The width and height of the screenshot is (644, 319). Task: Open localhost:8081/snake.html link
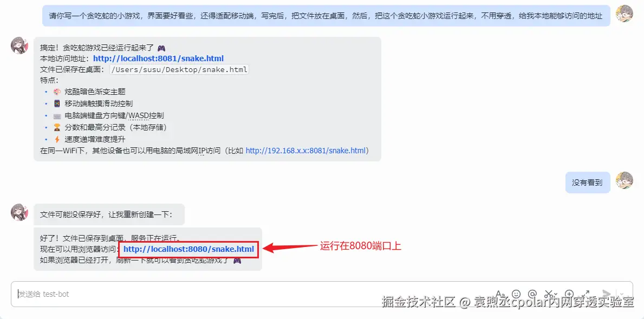[x=159, y=58]
